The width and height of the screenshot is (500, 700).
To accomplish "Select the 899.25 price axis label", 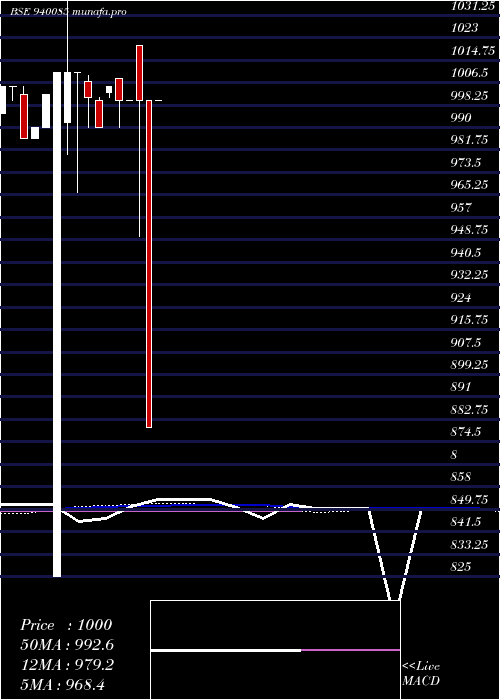I will click(x=469, y=365).
